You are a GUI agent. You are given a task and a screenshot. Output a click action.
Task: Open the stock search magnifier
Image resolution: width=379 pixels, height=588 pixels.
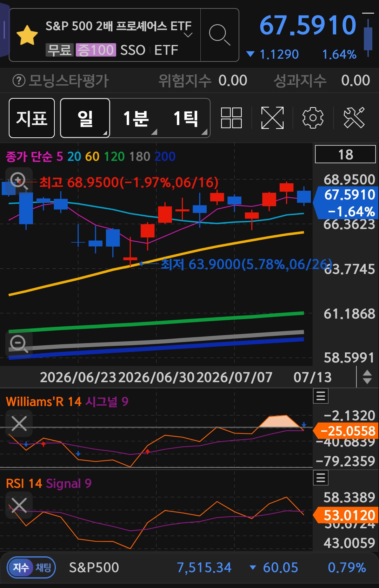pos(220,35)
